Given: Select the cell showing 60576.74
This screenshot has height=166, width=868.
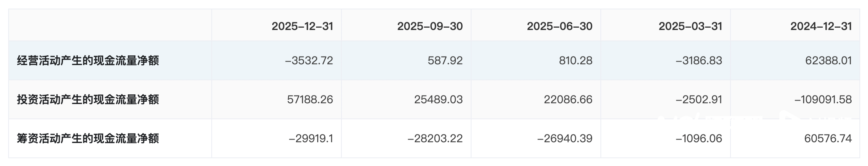Looking at the screenshot, I should tap(828, 139).
